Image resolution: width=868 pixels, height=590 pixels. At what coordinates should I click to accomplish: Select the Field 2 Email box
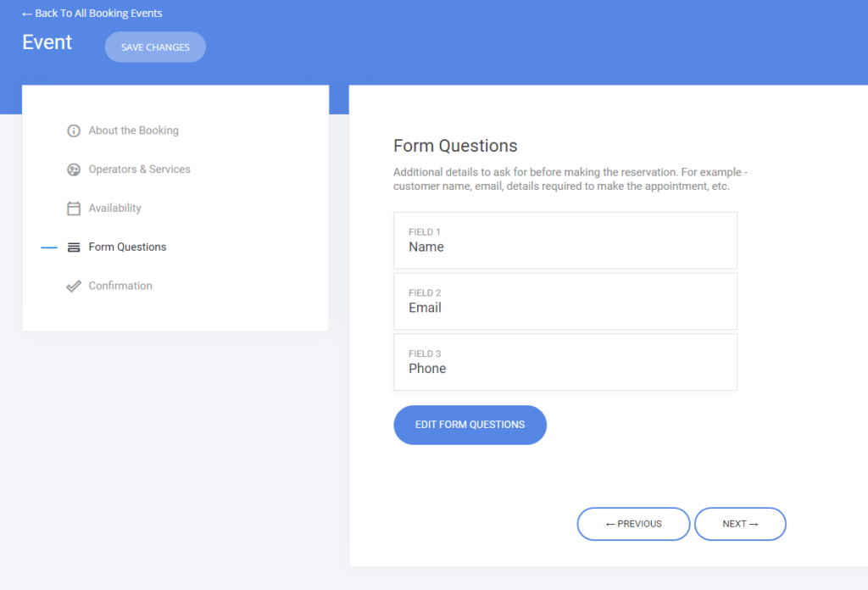click(x=565, y=302)
